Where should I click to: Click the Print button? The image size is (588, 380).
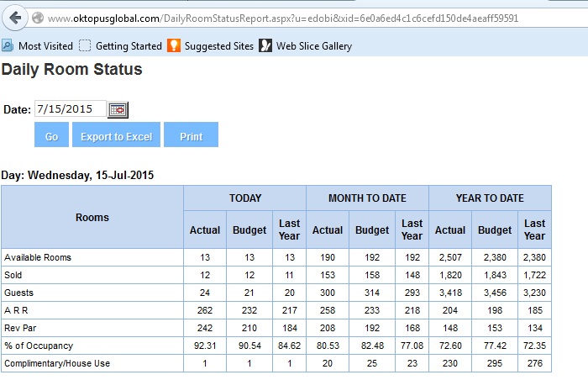(x=191, y=136)
